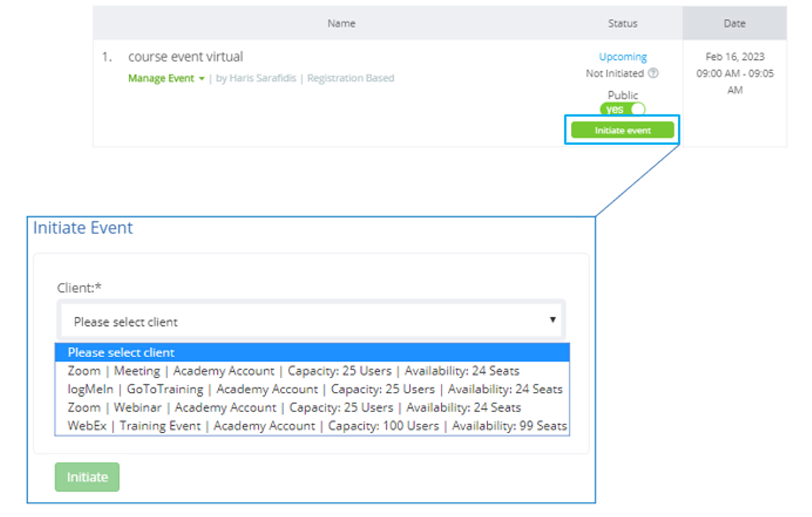
Task: Click the Status column header
Action: pyautogui.click(x=623, y=23)
